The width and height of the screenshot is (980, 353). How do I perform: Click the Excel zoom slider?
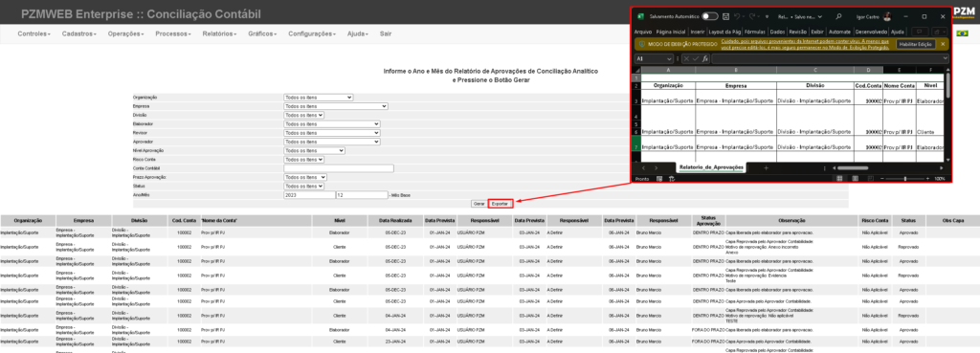(x=905, y=179)
